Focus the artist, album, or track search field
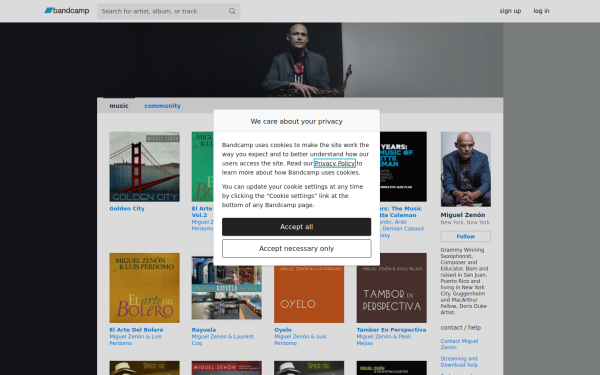Image resolution: width=600 pixels, height=375 pixels. [168, 11]
